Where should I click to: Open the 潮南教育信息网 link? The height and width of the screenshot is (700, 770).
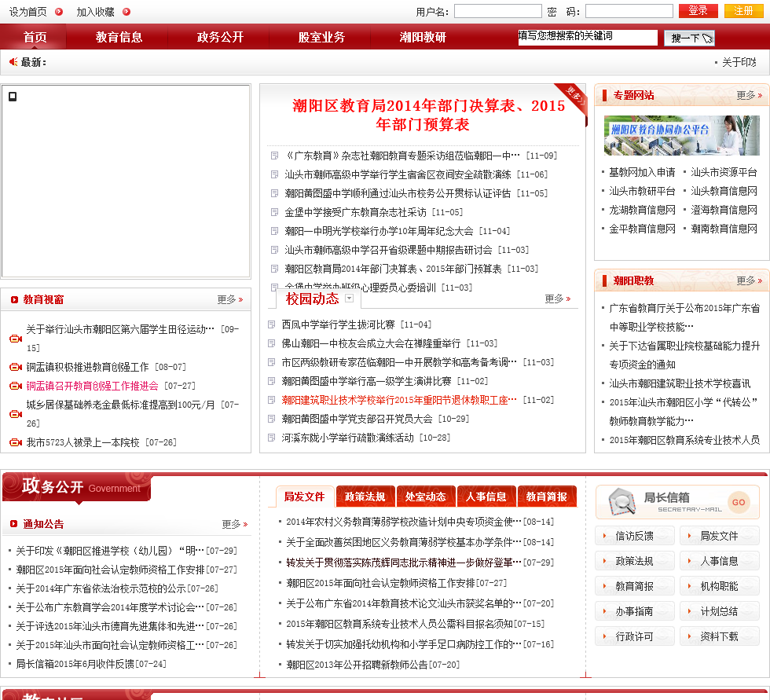click(724, 229)
